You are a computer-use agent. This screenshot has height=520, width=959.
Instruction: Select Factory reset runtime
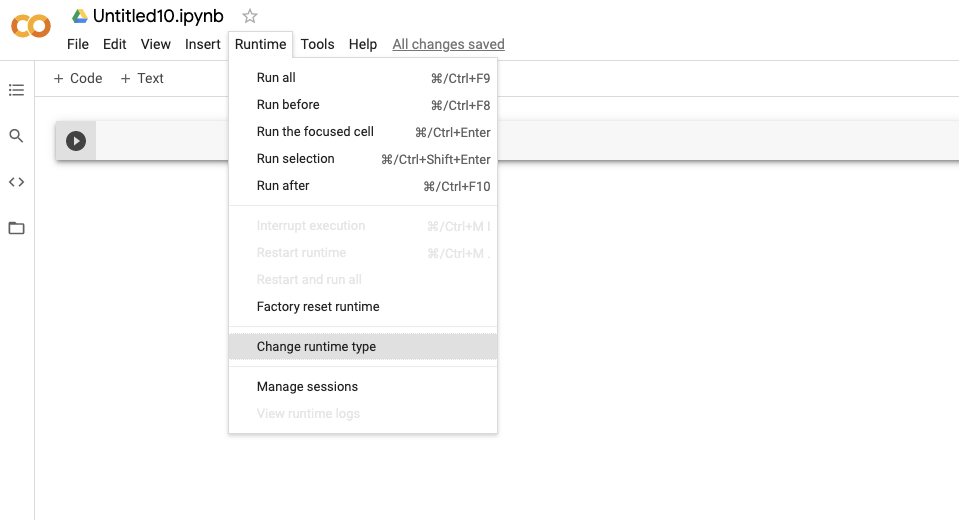click(x=318, y=306)
